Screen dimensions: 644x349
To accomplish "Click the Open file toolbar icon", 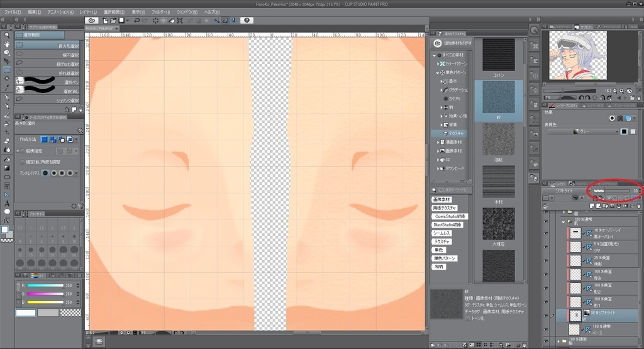I will (x=113, y=21).
